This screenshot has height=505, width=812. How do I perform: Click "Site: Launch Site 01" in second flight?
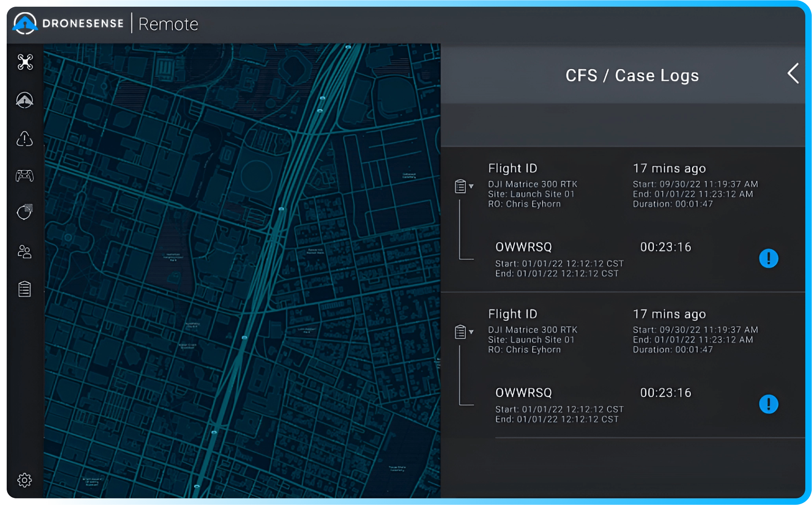pos(531,340)
